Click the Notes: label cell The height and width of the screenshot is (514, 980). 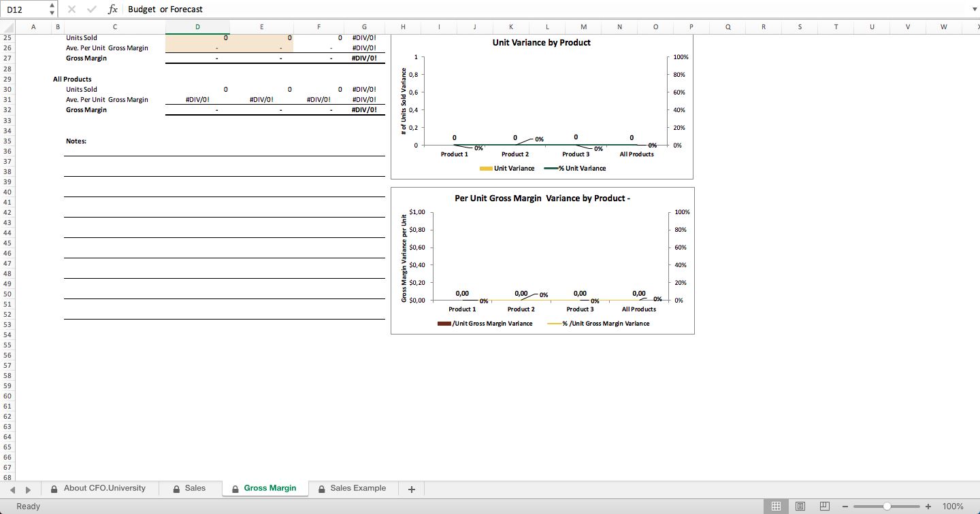coord(76,141)
